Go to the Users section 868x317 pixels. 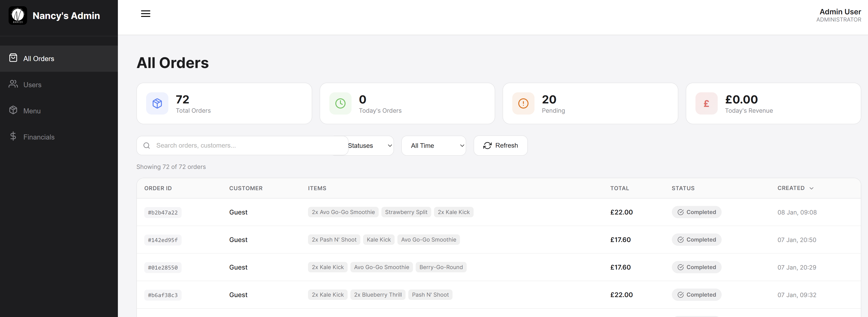point(59,85)
